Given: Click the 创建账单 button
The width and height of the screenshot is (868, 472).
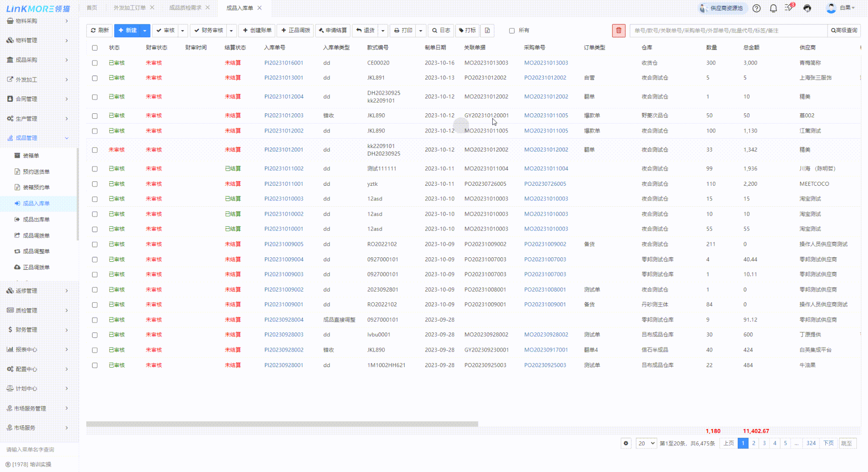Looking at the screenshot, I should (x=257, y=30).
